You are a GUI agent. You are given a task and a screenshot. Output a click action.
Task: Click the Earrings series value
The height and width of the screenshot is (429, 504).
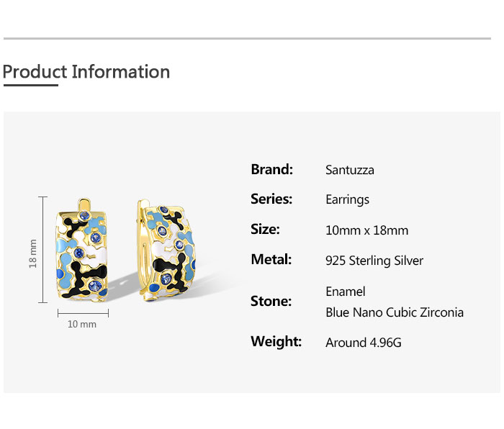tap(347, 200)
